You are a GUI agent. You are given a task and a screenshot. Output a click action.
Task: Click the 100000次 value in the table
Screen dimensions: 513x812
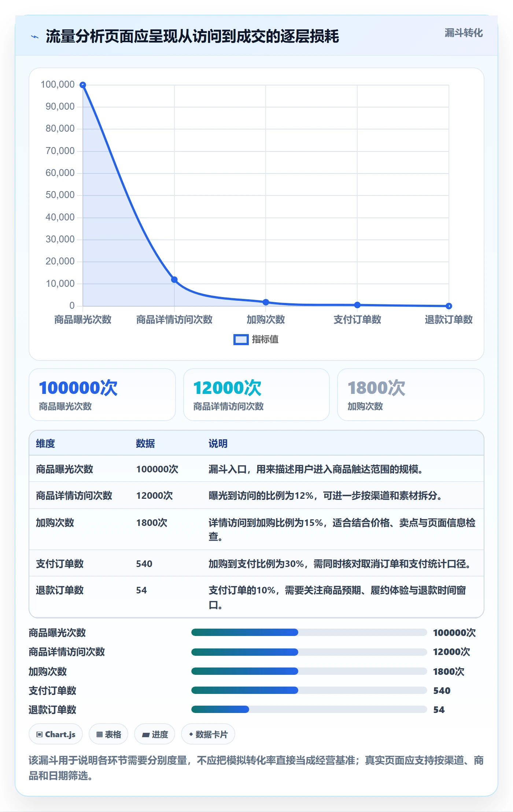coord(157,469)
